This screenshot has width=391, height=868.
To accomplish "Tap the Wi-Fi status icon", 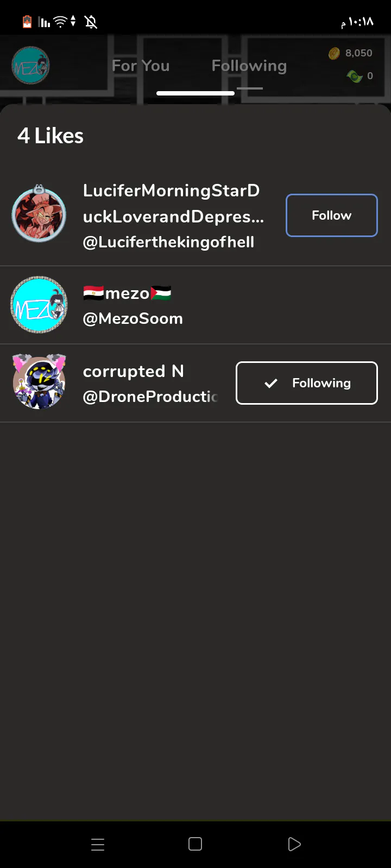I will [61, 22].
